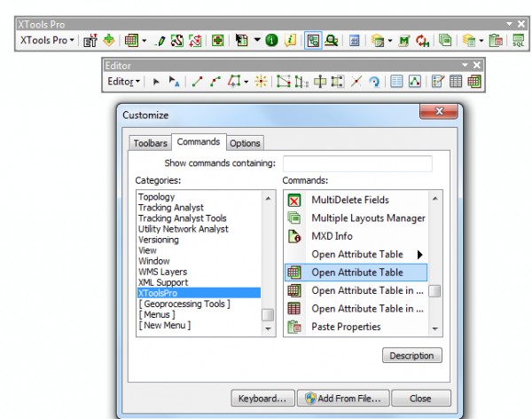
Task: Click the Edit Vertices tool
Action: (x=284, y=82)
